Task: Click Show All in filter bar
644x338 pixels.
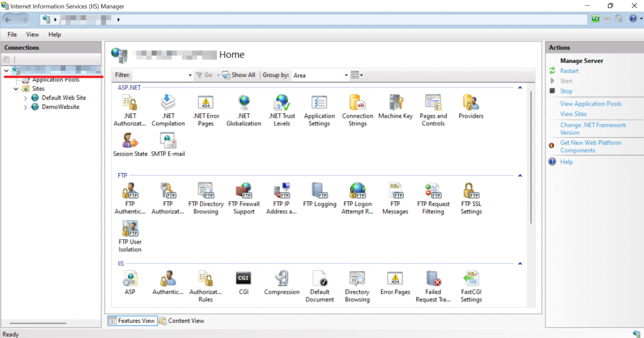Action: pos(238,75)
